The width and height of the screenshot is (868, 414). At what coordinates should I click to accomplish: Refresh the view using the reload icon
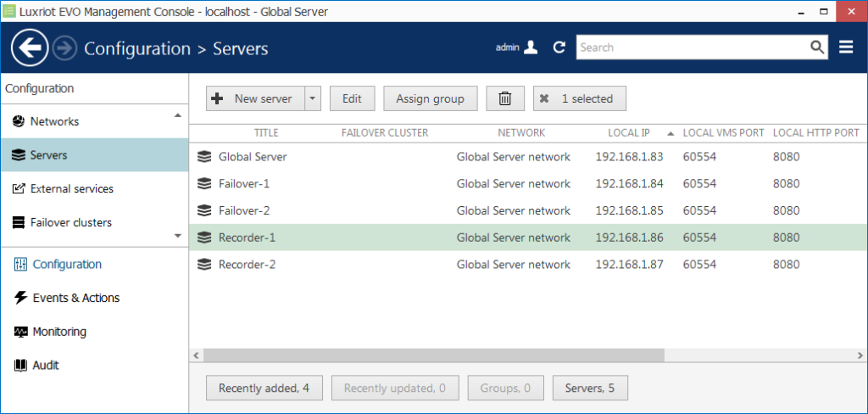pyautogui.click(x=559, y=48)
